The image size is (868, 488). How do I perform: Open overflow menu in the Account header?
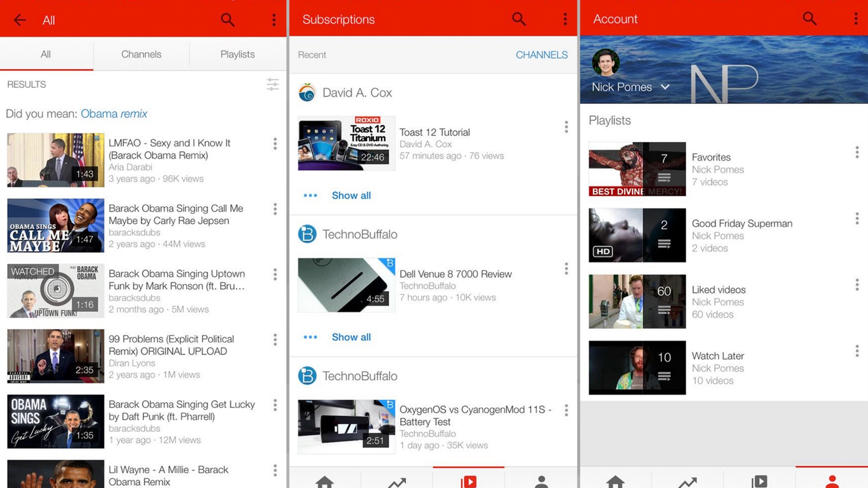coord(856,19)
